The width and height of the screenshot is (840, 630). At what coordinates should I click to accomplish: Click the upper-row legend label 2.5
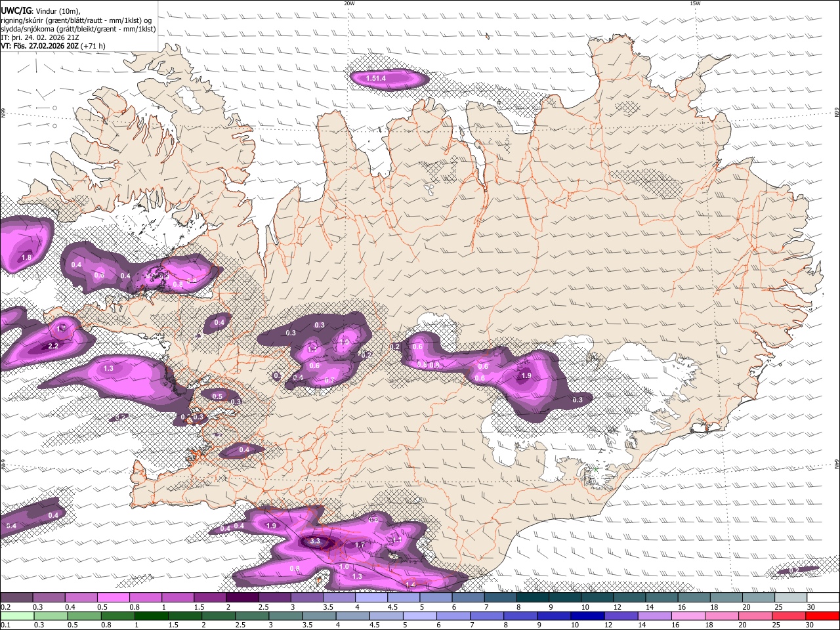click(263, 607)
